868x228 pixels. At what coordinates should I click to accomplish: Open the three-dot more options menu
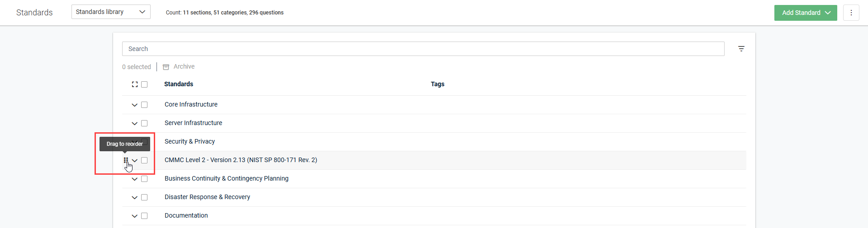pos(851,13)
